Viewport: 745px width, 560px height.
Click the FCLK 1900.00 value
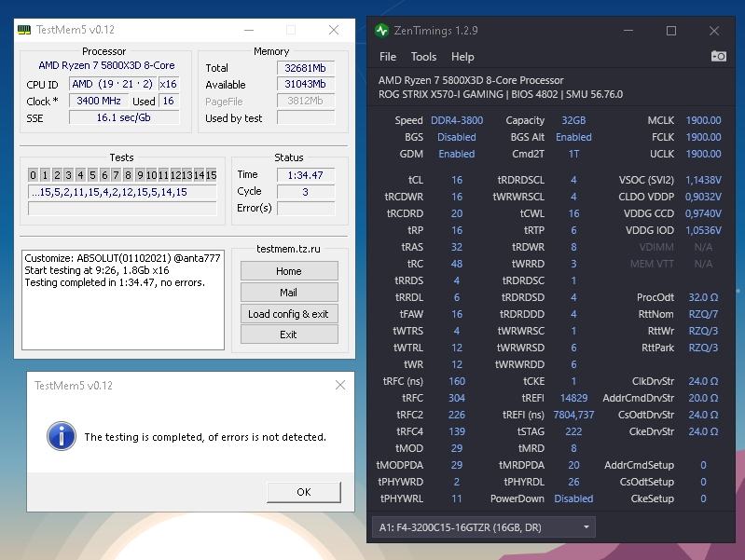pos(703,137)
